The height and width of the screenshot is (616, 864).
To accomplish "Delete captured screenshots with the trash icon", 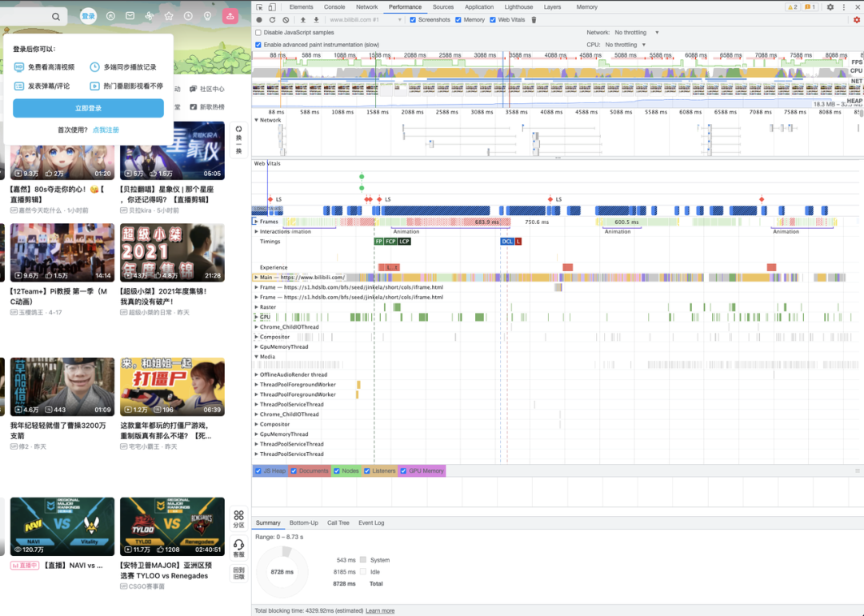I will tap(534, 19).
